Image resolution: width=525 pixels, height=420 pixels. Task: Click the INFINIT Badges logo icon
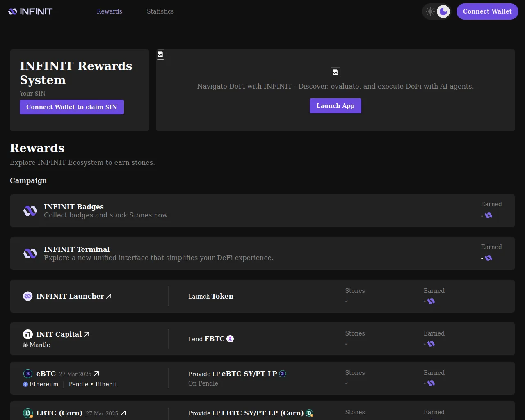click(30, 211)
